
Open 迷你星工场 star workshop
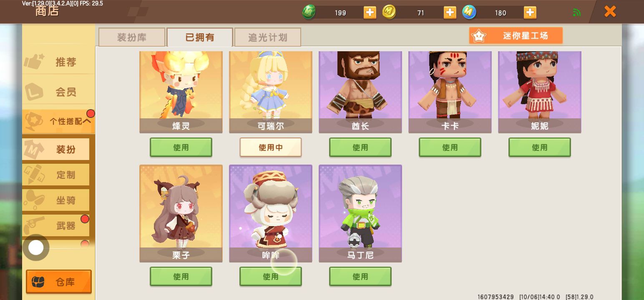point(516,36)
